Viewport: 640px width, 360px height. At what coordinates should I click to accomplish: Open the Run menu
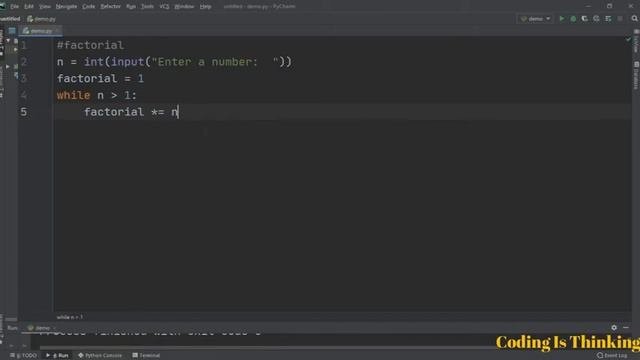131,7
